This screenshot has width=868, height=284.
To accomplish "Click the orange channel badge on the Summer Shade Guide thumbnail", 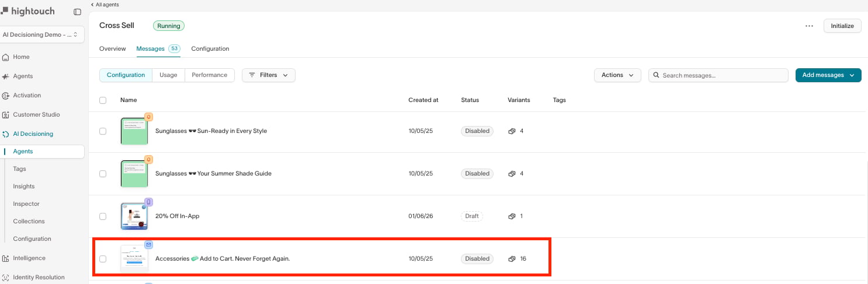I will pyautogui.click(x=148, y=159).
